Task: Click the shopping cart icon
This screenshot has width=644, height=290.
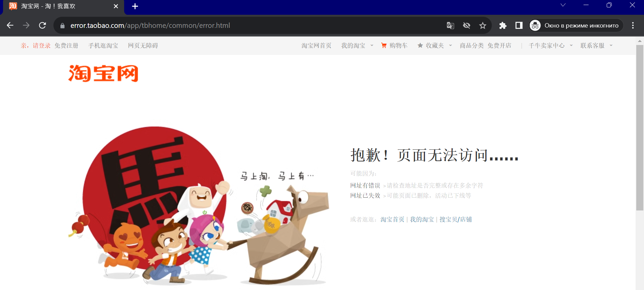Action: pyautogui.click(x=384, y=45)
